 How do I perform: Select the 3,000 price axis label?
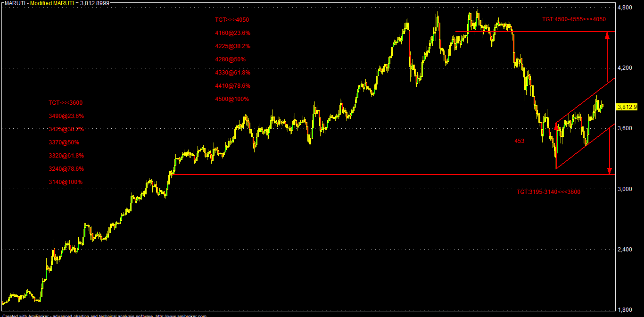pos(625,189)
